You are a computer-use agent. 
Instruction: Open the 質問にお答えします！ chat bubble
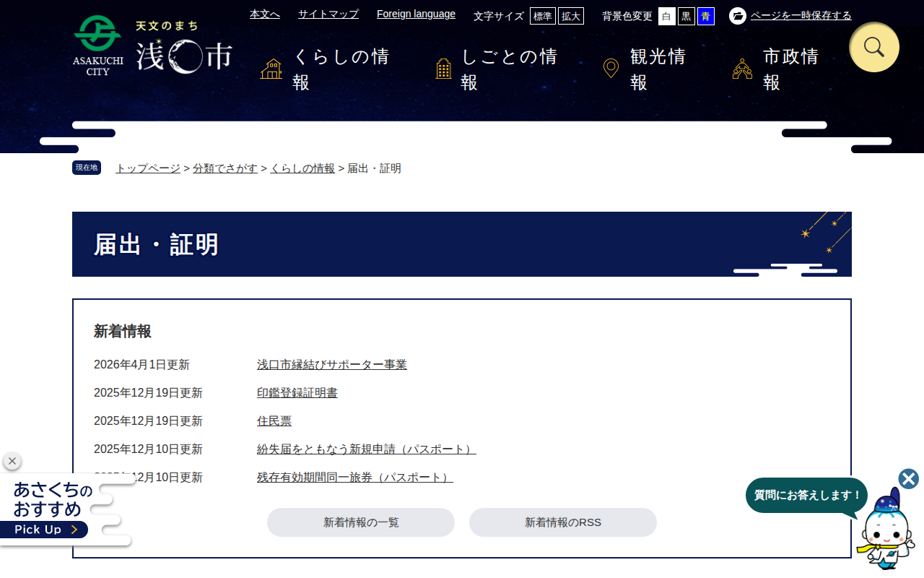[x=807, y=496]
